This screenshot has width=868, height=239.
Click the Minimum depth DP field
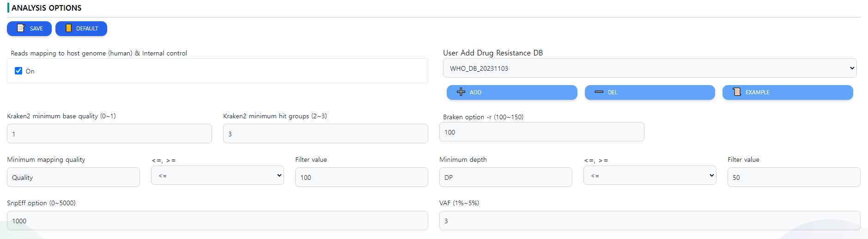point(506,177)
